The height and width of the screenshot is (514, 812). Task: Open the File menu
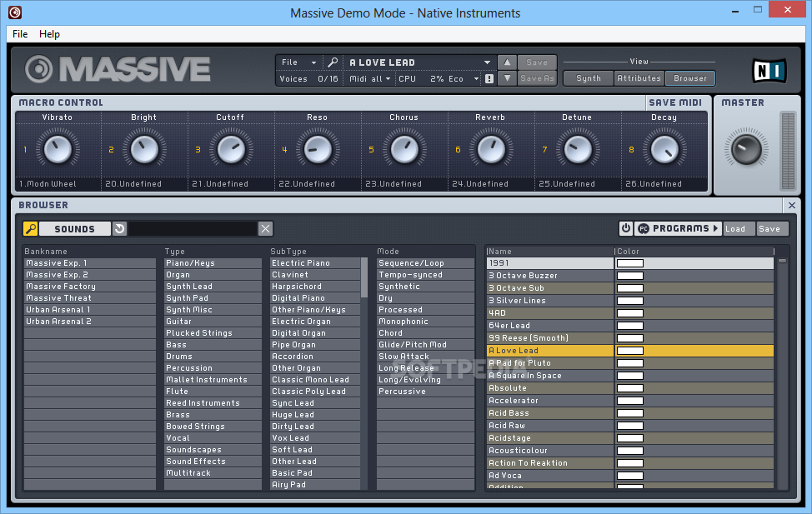click(x=20, y=33)
